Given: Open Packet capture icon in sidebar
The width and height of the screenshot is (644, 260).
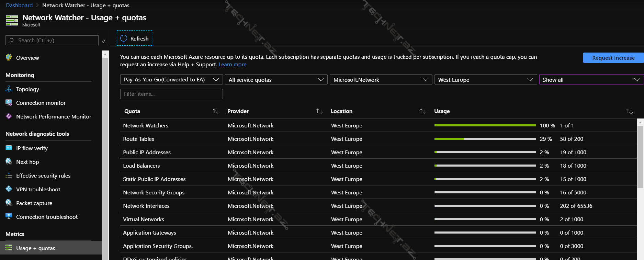Looking at the screenshot, I should point(9,203).
